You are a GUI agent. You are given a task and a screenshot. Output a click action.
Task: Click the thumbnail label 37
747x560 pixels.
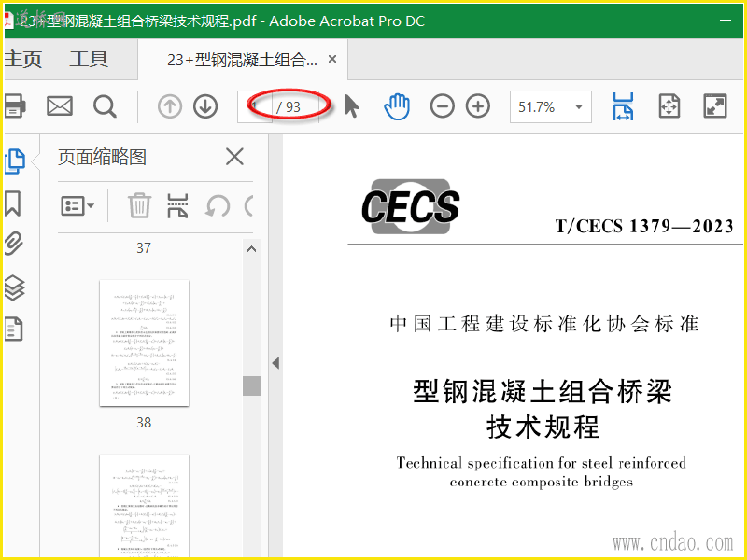144,248
